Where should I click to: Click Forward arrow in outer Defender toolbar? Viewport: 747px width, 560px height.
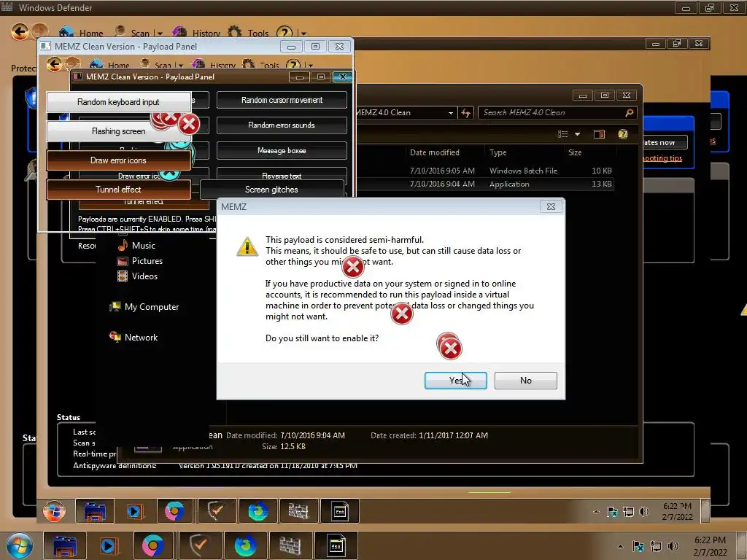tap(40, 31)
